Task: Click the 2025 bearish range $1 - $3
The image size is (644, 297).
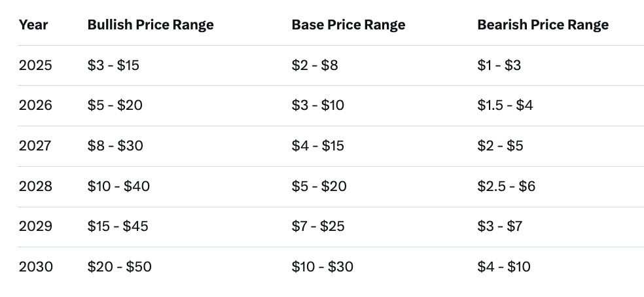Action: pyautogui.click(x=500, y=65)
